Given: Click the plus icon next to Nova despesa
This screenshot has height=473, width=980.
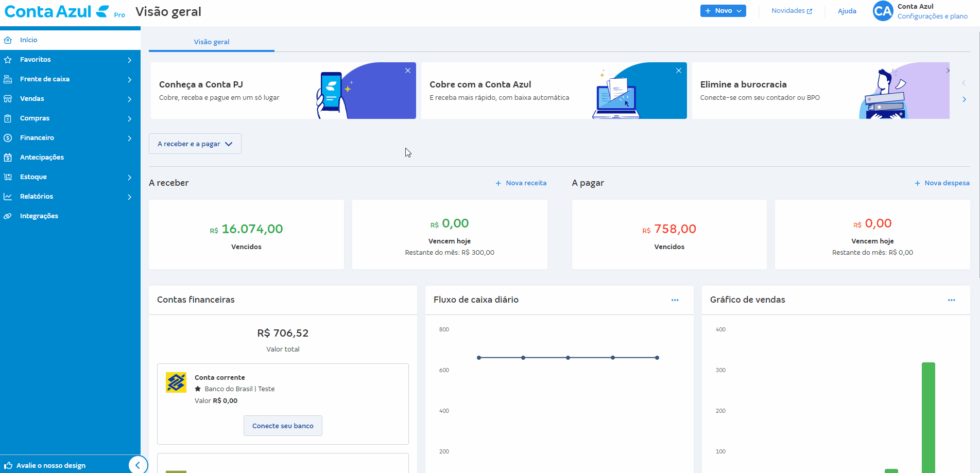Looking at the screenshot, I should click(x=917, y=183).
